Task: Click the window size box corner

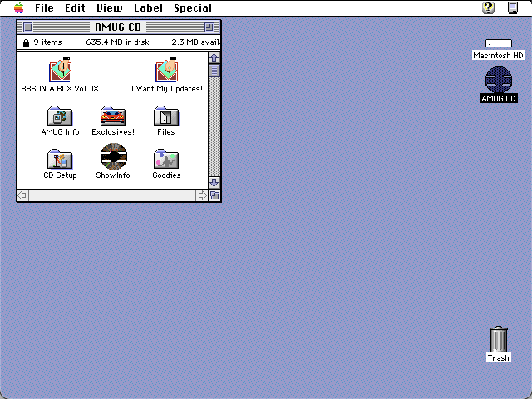Action: coord(214,195)
